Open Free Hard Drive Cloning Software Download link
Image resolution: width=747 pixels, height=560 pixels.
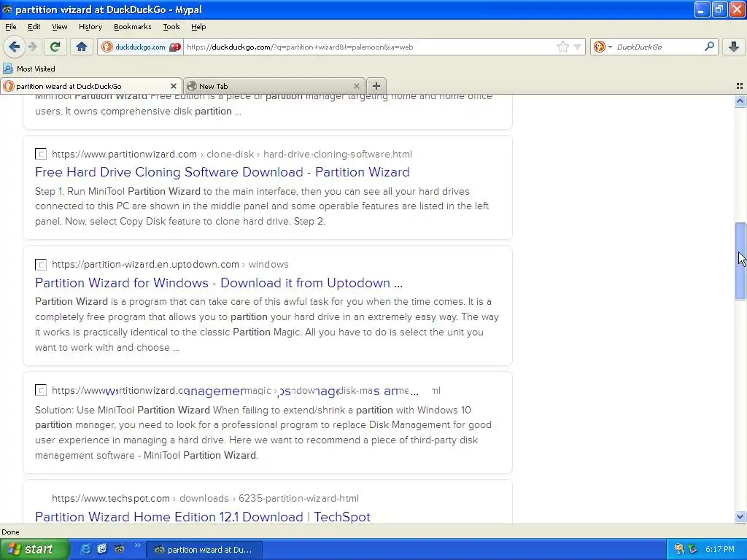click(222, 172)
